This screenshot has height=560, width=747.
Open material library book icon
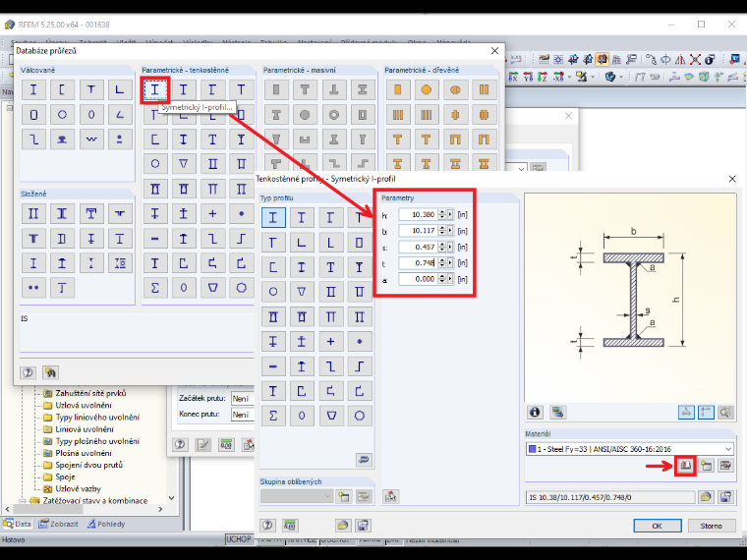(x=685, y=466)
